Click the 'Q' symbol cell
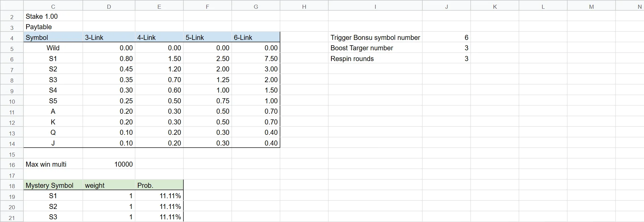 (53, 132)
